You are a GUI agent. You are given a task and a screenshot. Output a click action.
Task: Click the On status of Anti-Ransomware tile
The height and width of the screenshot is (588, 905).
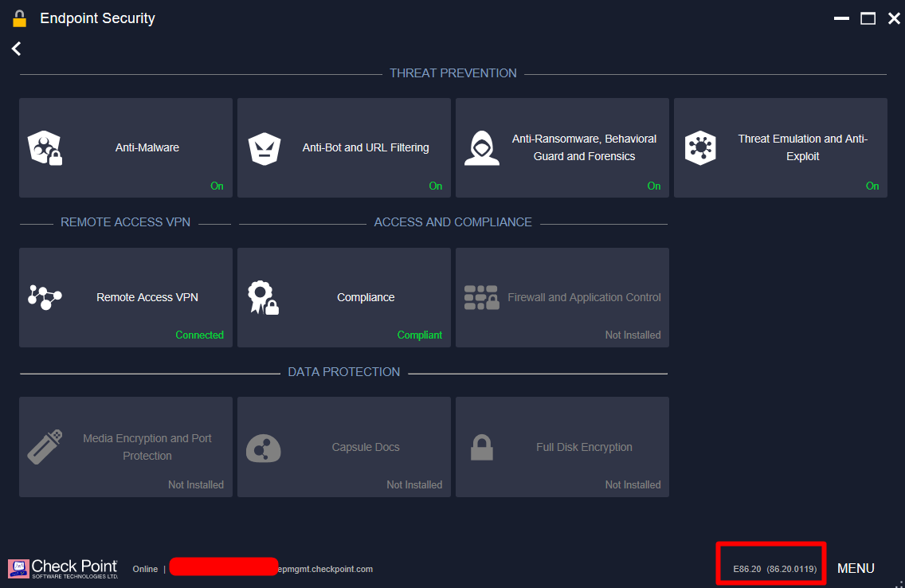[654, 186]
